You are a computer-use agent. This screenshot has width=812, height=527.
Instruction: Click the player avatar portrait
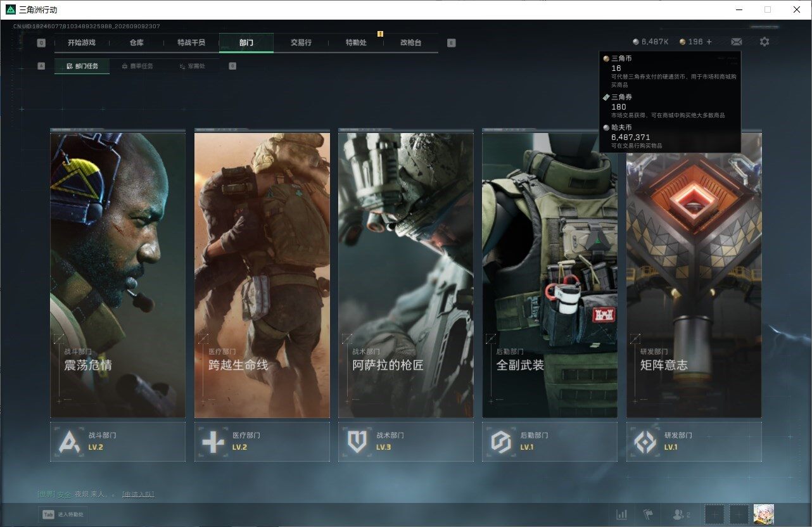[x=764, y=514]
